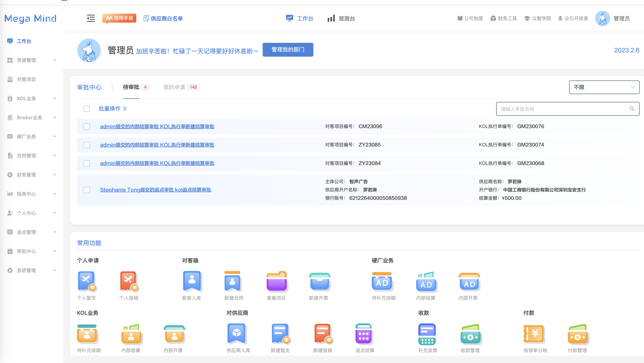
Task: Open the 众引开放麦 header link
Action: pyautogui.click(x=573, y=18)
